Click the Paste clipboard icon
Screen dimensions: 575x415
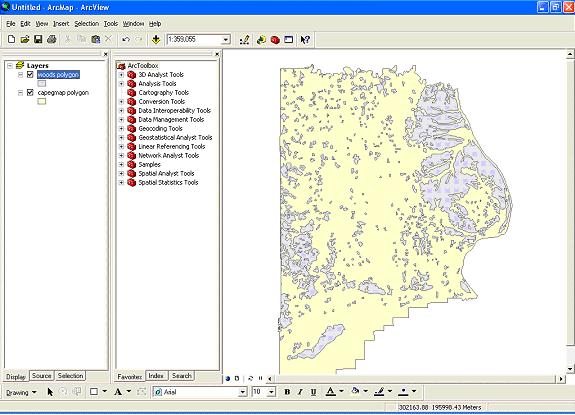[x=96, y=39]
